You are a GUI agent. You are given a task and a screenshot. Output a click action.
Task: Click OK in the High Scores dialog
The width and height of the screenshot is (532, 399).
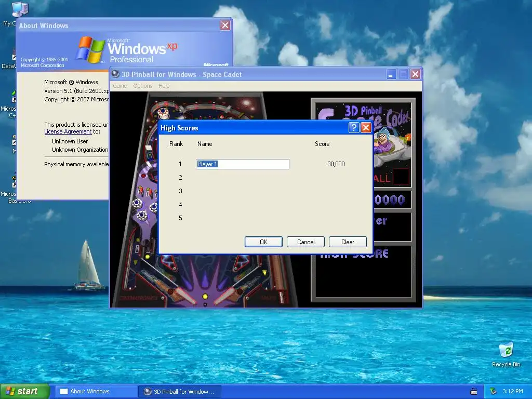tap(263, 242)
